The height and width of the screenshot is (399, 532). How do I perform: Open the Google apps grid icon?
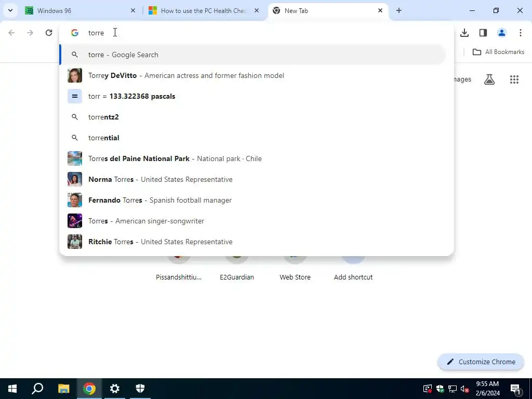click(514, 79)
